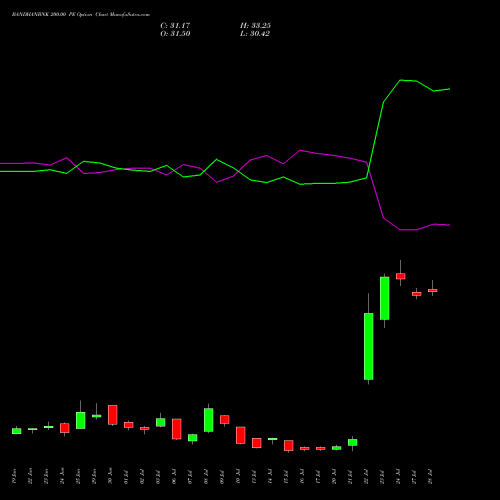This screenshot has height=500, width=500.
Task: Click the 24 Jun date label
Action: (62, 476)
